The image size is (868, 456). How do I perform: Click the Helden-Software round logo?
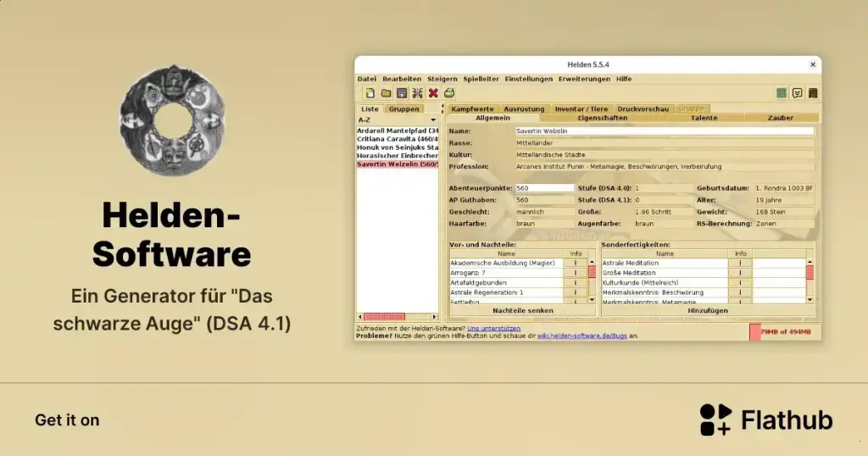tap(172, 120)
